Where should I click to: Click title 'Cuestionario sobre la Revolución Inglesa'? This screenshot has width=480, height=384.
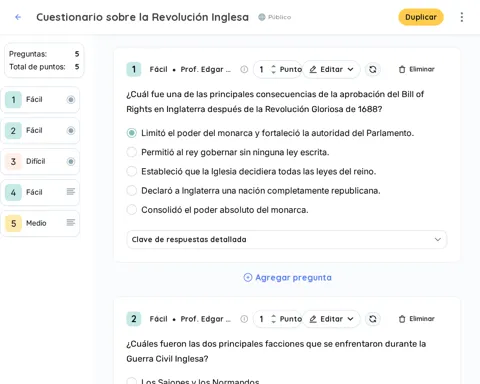coord(142,17)
